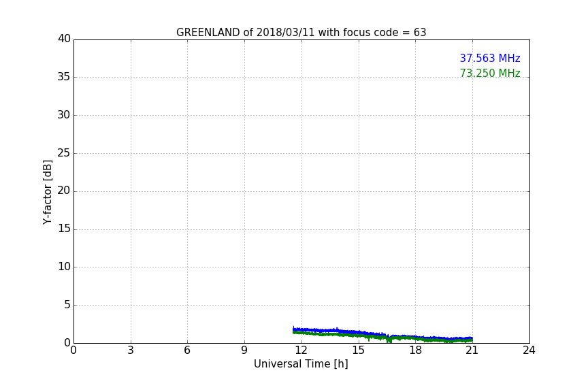
Task: Click the y-axis tick label 15
Action: 64,229
